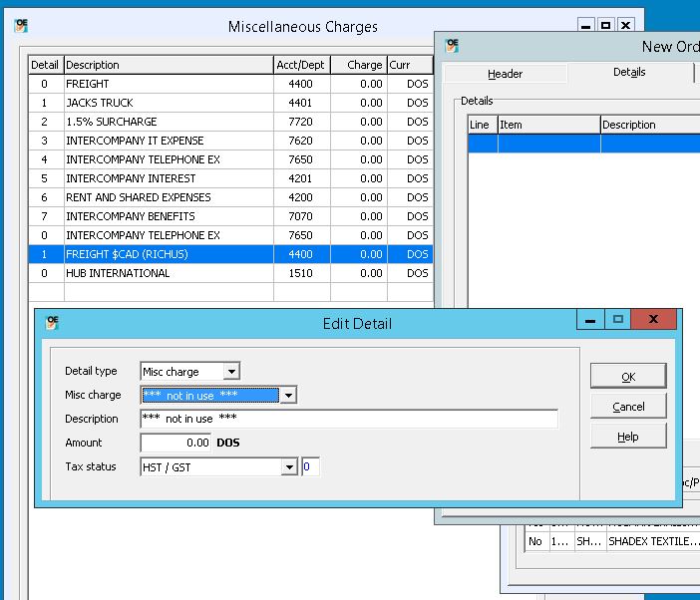Select the HUB INTERNATIONAL row
The width and height of the screenshot is (700, 600).
point(170,273)
